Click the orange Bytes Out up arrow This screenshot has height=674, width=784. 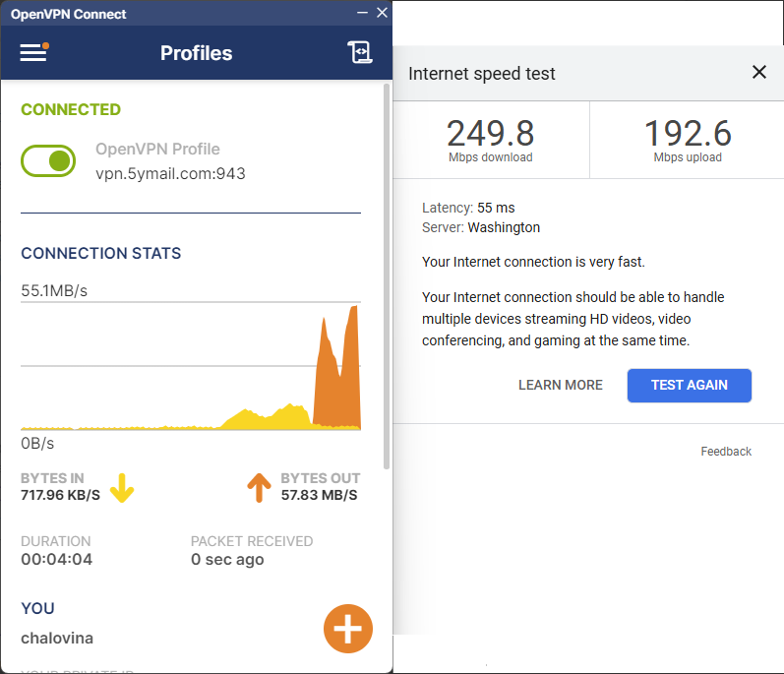click(259, 487)
